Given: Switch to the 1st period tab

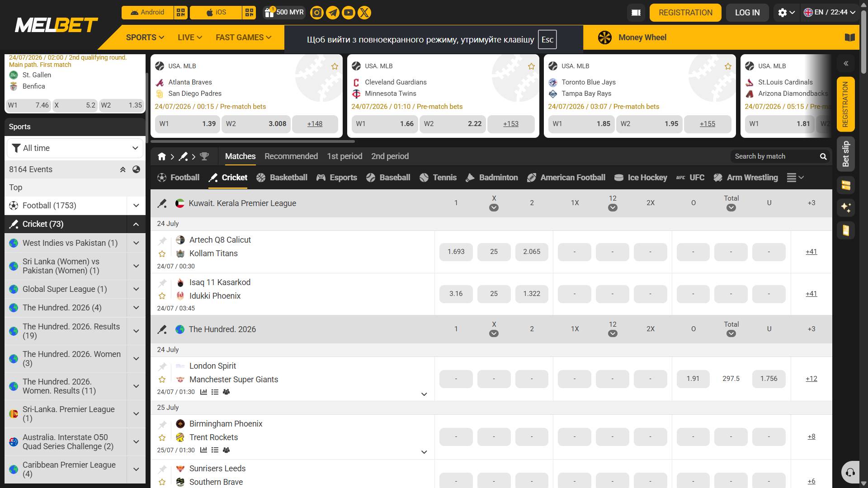Looking at the screenshot, I should pos(344,156).
